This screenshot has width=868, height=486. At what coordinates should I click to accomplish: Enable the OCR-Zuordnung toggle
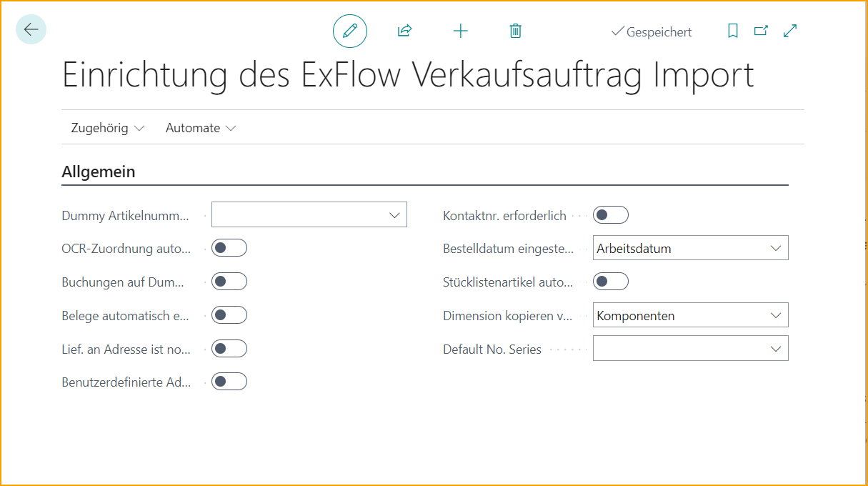point(229,247)
